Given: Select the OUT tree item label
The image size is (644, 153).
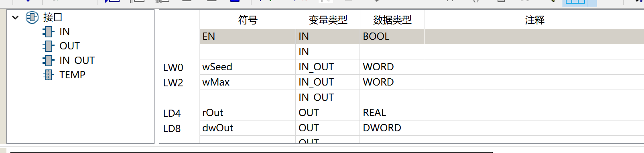Looking at the screenshot, I should click(69, 46).
